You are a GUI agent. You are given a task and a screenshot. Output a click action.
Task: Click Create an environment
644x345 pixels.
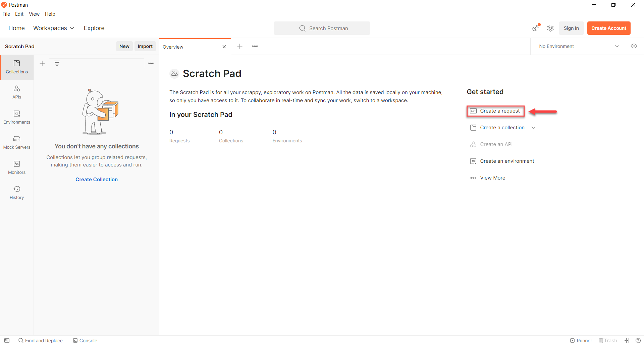[x=502, y=161]
